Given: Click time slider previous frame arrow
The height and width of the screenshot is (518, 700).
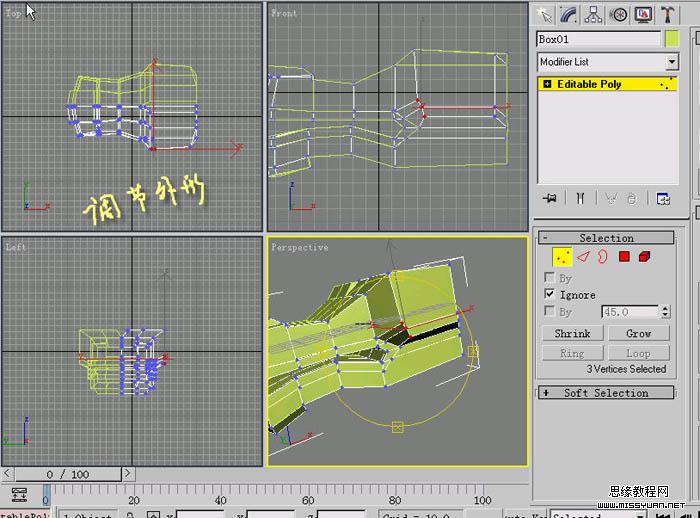Looking at the screenshot, I should tap(7, 473).
